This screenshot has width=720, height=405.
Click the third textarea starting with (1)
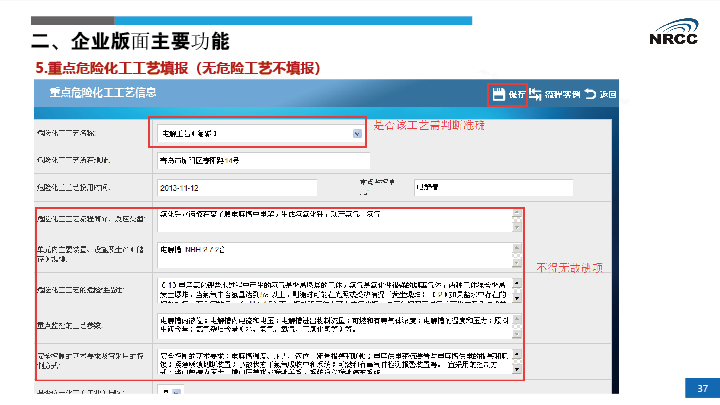(x=335, y=291)
